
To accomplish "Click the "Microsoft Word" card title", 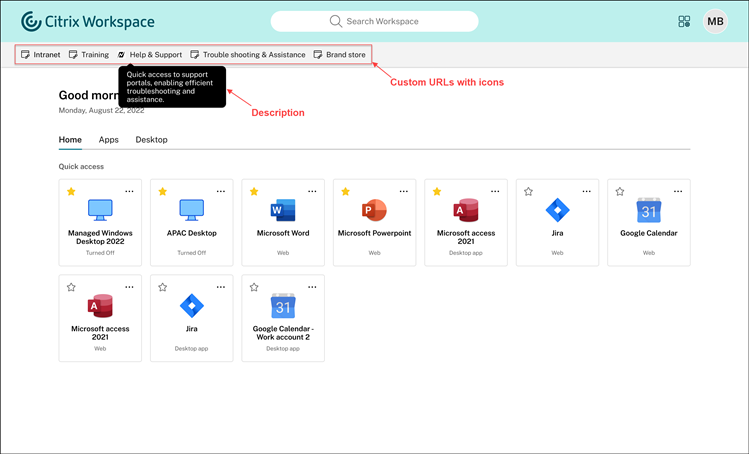I will click(x=283, y=233).
